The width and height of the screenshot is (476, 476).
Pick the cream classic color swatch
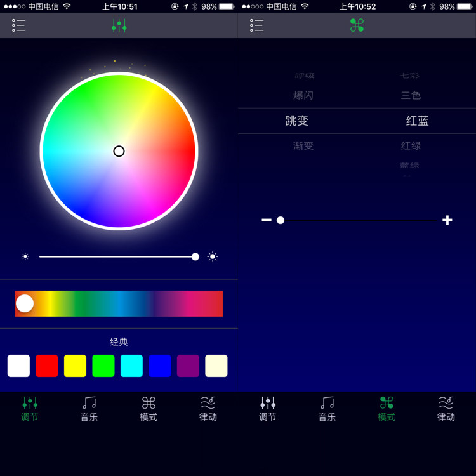[x=216, y=366]
